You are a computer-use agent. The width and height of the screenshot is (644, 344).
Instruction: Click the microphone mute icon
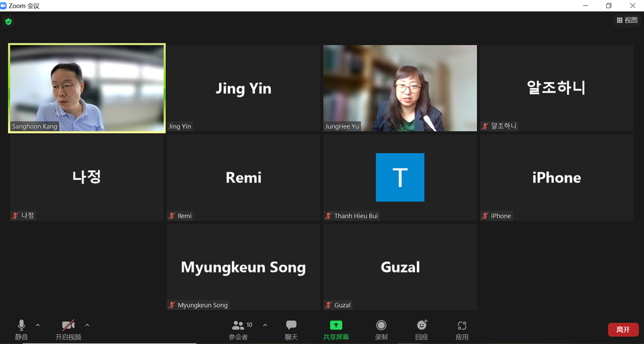click(22, 325)
